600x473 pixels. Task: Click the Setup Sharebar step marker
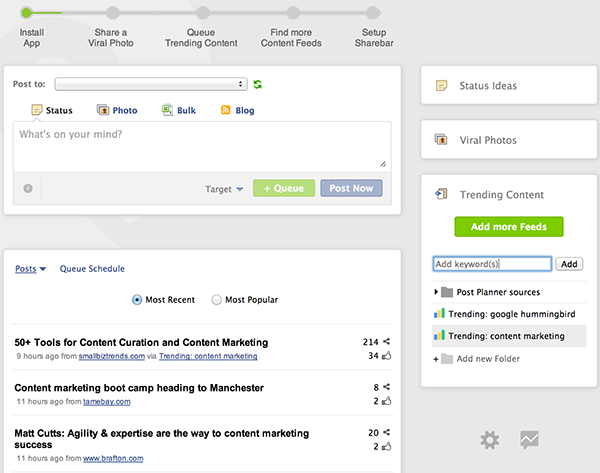(373, 13)
